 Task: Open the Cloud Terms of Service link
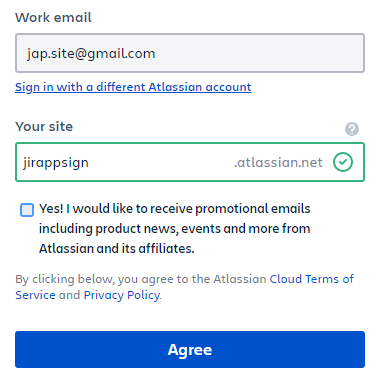coord(311,279)
